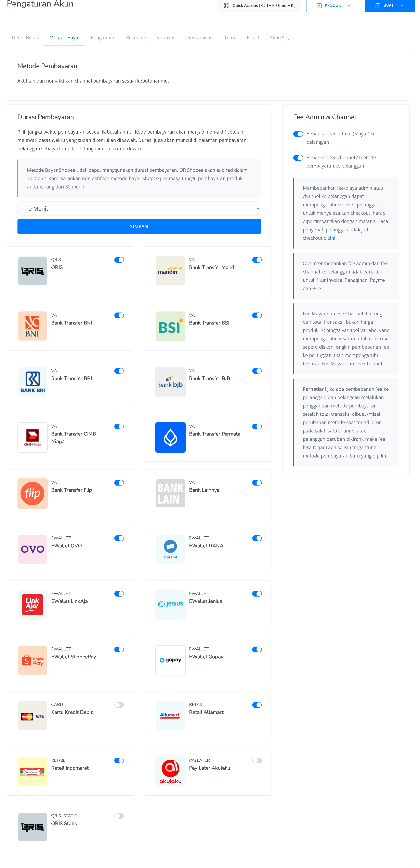Expand the BUAT dropdown button

point(390,5)
